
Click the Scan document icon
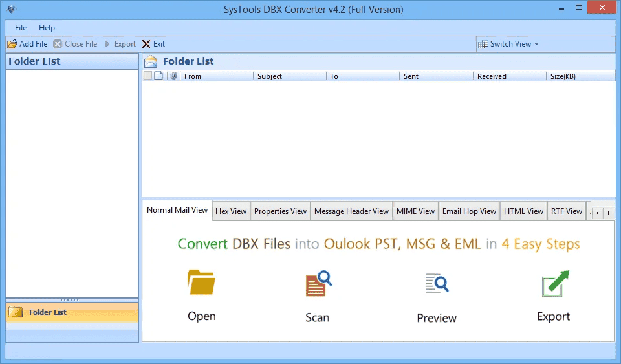(x=318, y=283)
